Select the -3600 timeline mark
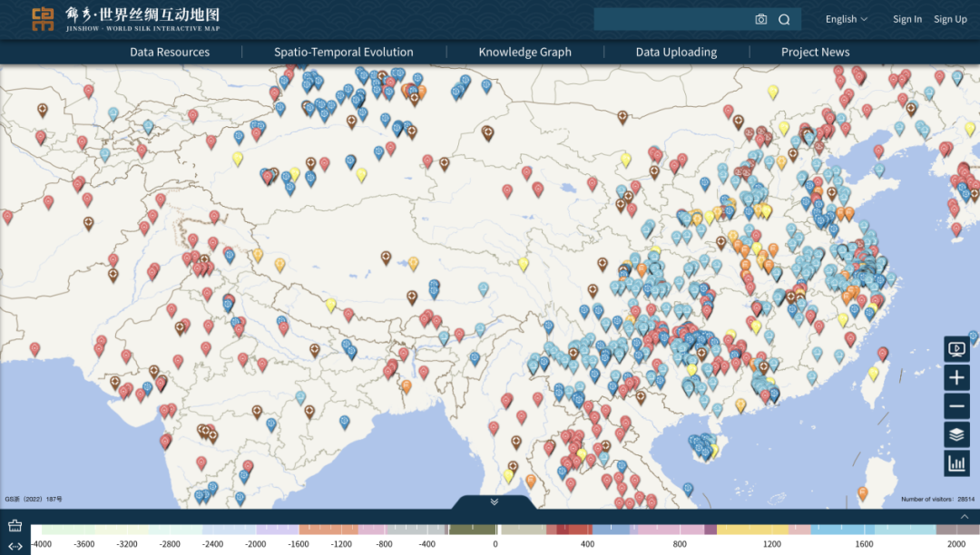The width and height of the screenshot is (980, 555). [83, 544]
